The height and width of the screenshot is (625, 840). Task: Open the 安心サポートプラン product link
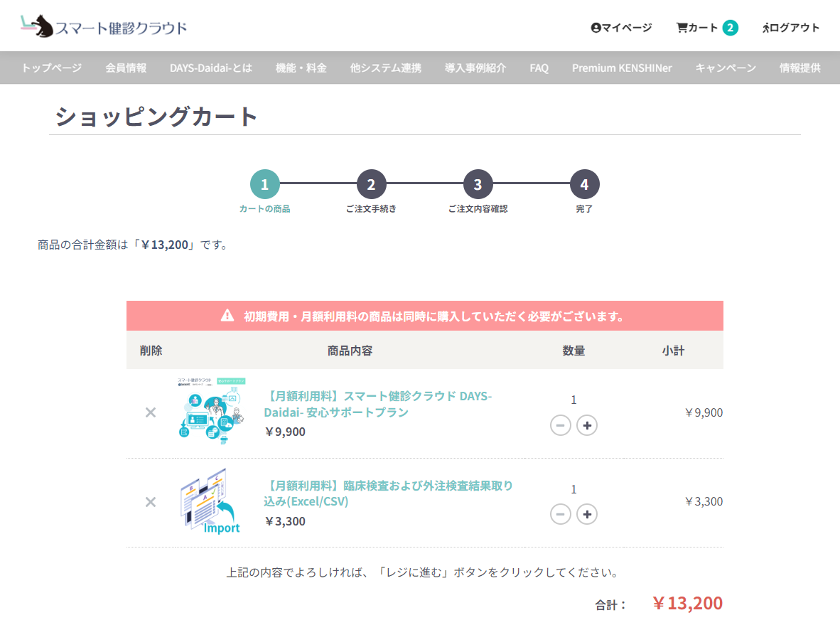377,404
